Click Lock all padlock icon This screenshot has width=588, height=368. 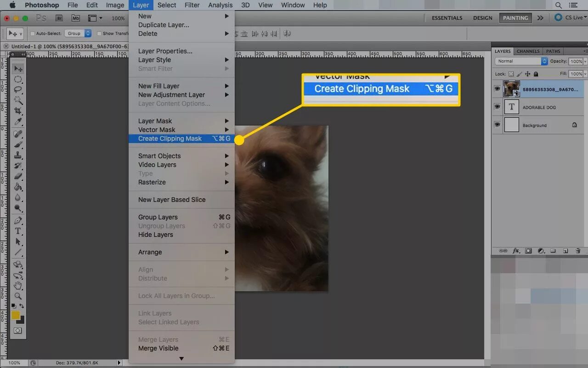536,74
